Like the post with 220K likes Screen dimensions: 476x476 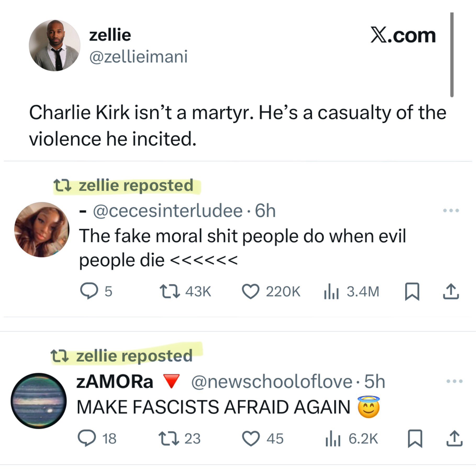tap(250, 291)
